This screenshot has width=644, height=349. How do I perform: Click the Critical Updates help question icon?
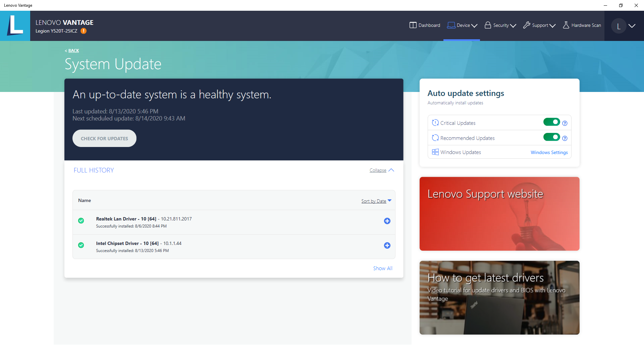pos(565,123)
